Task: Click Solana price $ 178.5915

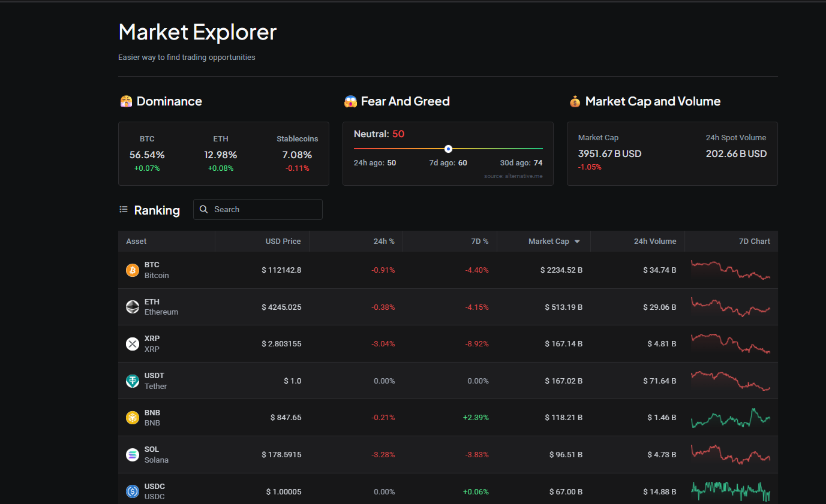Action: coord(281,455)
